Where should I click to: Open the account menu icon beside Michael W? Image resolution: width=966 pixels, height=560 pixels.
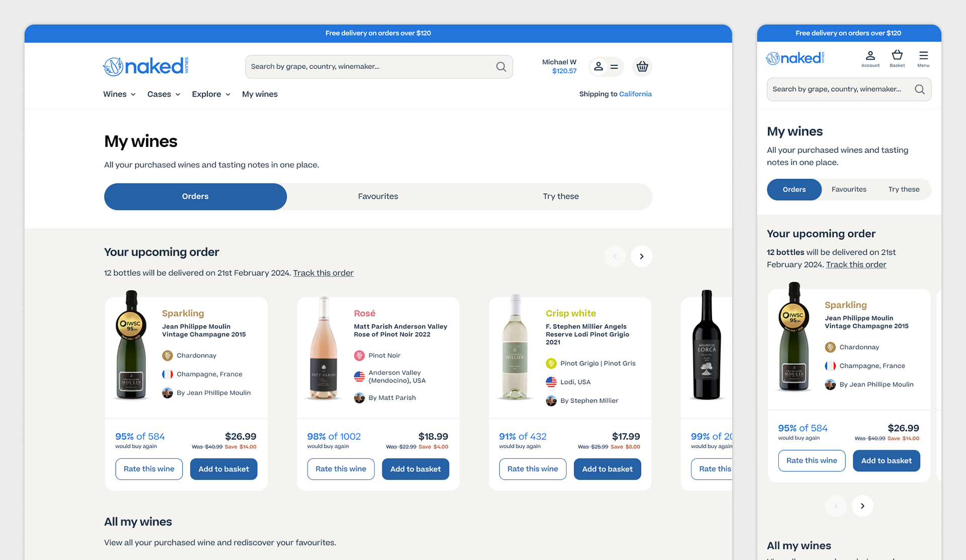point(606,66)
